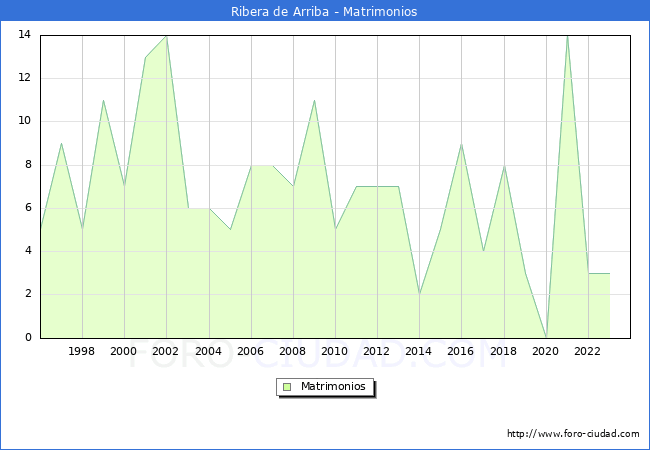Select the 2006 x-axis label

tap(250, 351)
